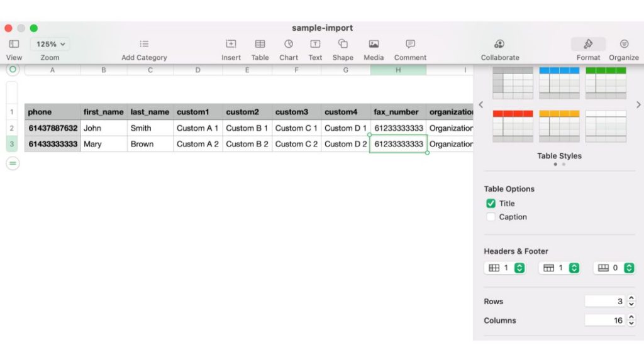Click the add row handle below table
This screenshot has width=644, height=362.
[x=13, y=163]
